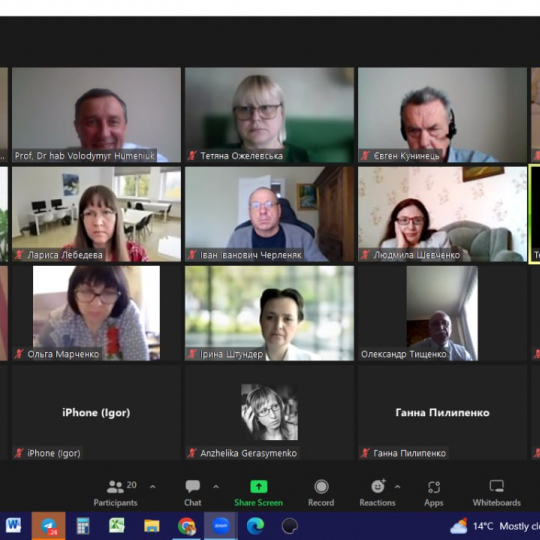This screenshot has height=540, width=540.
Task: Open the Participants panel
Action: point(115,493)
